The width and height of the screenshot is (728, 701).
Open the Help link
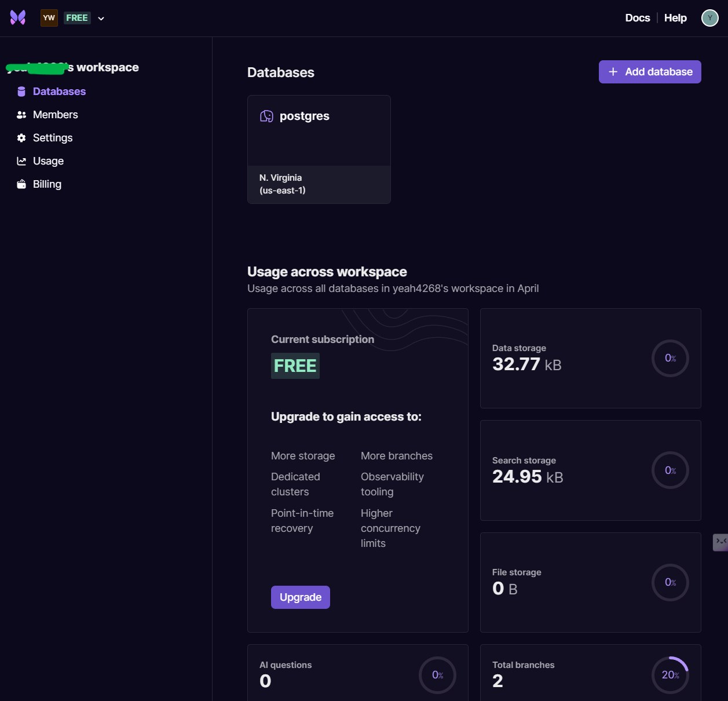click(675, 18)
